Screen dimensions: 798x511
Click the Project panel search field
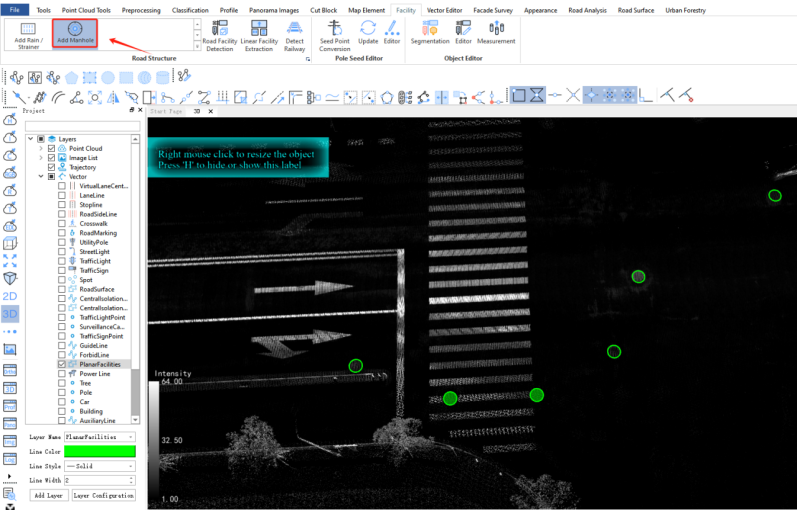(82, 126)
